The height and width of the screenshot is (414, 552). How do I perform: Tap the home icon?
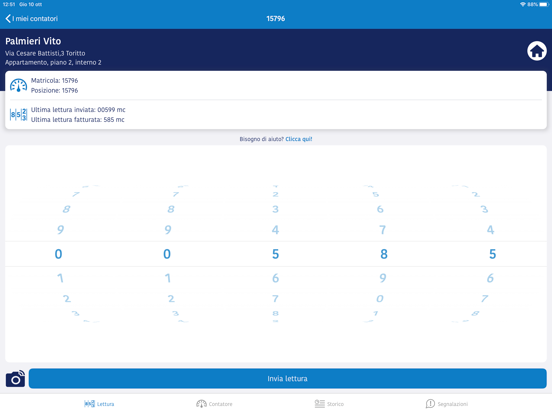click(537, 51)
